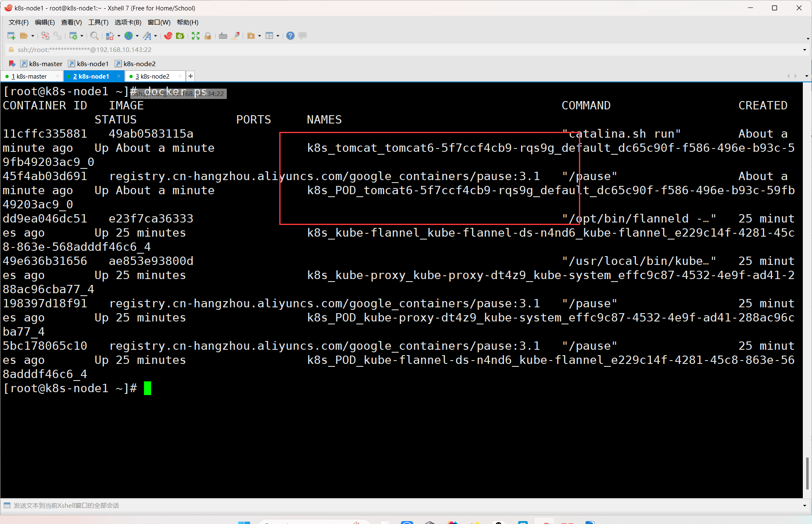Open the k8s-node1 link bar shortcut
This screenshot has height=524, width=812.
tap(89, 64)
